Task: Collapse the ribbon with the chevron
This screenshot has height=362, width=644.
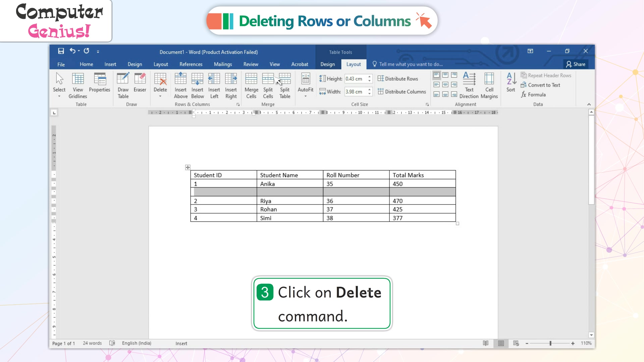Action: click(x=589, y=104)
